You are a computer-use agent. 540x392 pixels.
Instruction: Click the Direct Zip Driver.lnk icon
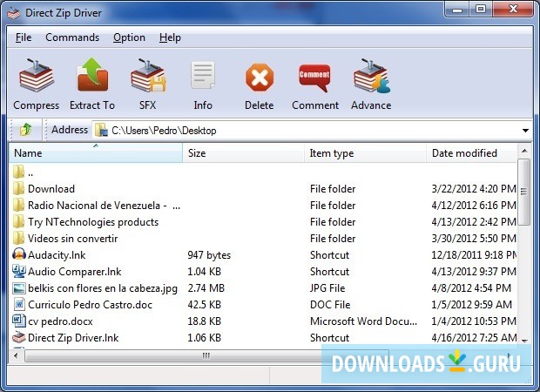click(19, 337)
